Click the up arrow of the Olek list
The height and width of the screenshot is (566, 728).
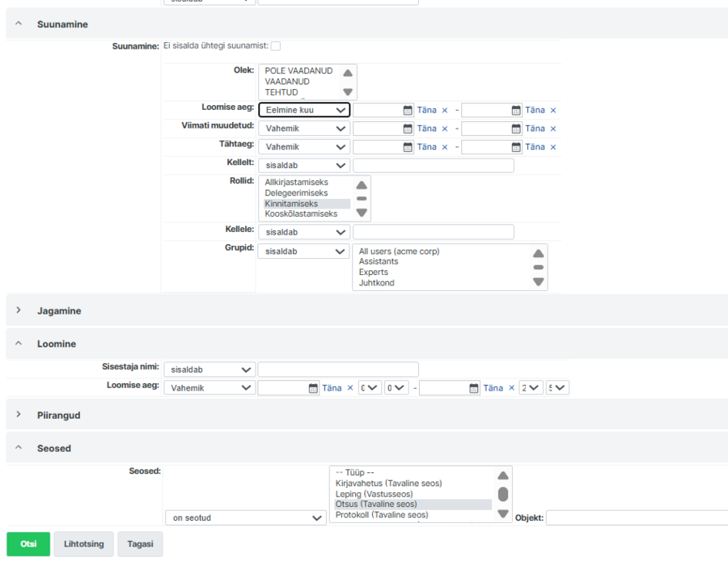(x=348, y=73)
